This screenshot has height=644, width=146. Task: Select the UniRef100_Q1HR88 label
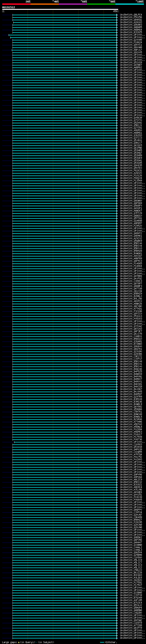tap(131, 221)
